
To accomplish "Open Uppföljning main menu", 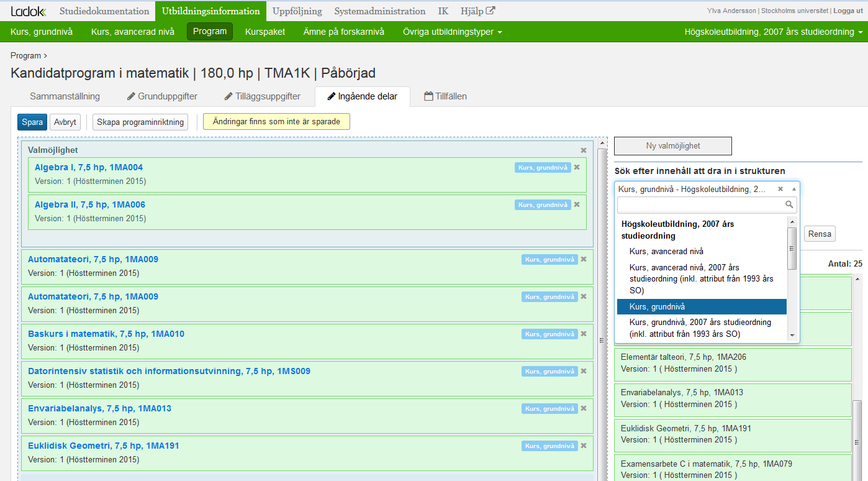I will 297,11.
